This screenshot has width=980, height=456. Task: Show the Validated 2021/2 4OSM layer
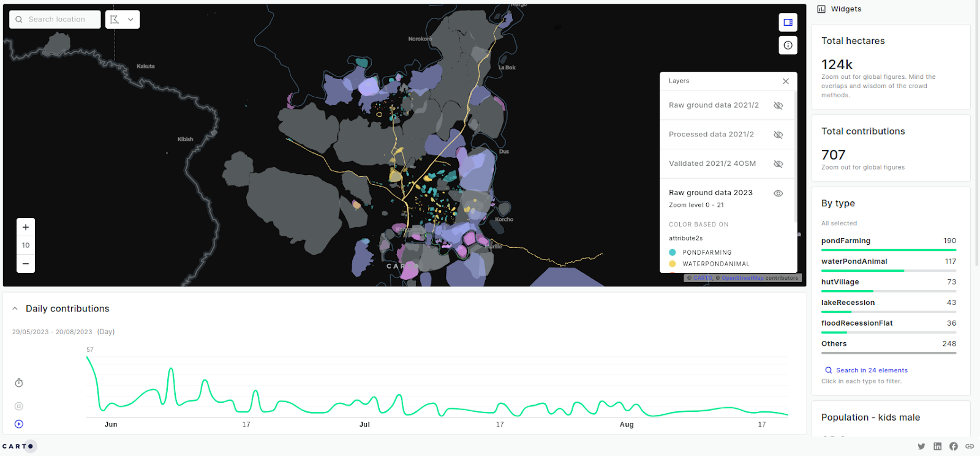(x=778, y=164)
